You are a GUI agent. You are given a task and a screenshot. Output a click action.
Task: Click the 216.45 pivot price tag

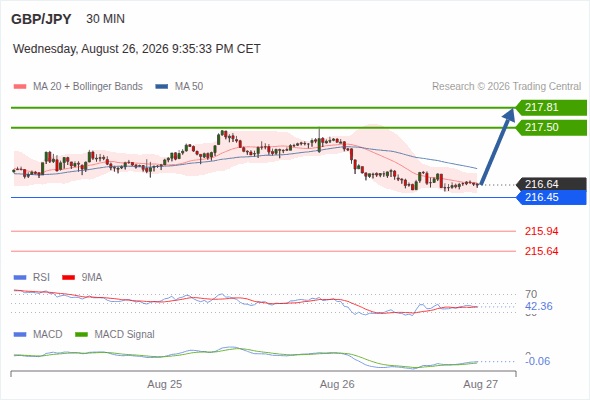551,198
